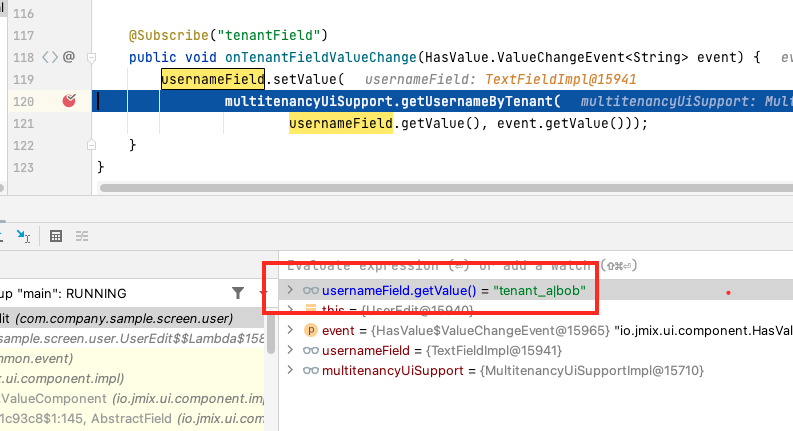Expand the usernameField.getValue() watch entry
This screenshot has width=793, height=431.
290,290
